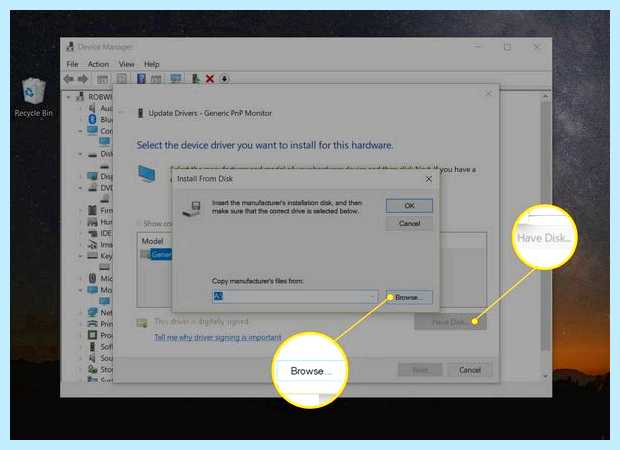
Task: Open the File menu in Device Manager
Action: coord(72,64)
